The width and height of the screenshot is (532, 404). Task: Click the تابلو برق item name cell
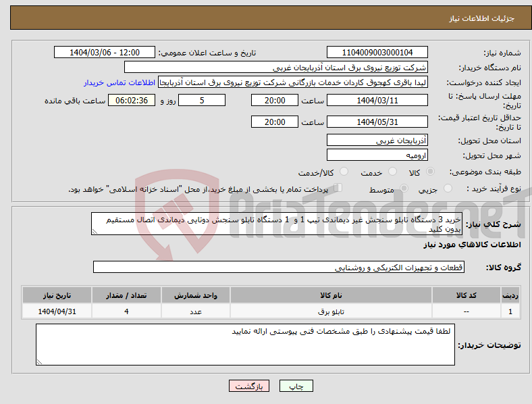pos(331,311)
